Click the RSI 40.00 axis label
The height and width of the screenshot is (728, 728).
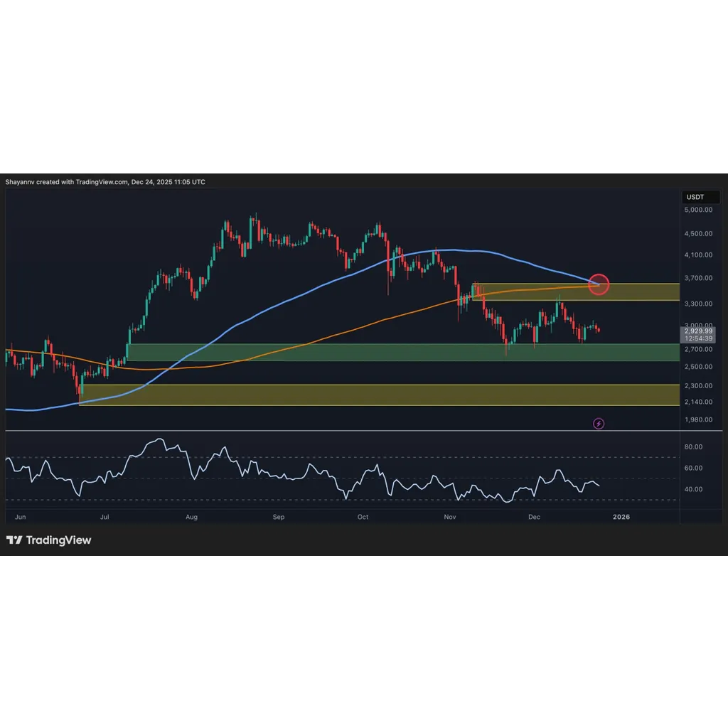click(693, 489)
